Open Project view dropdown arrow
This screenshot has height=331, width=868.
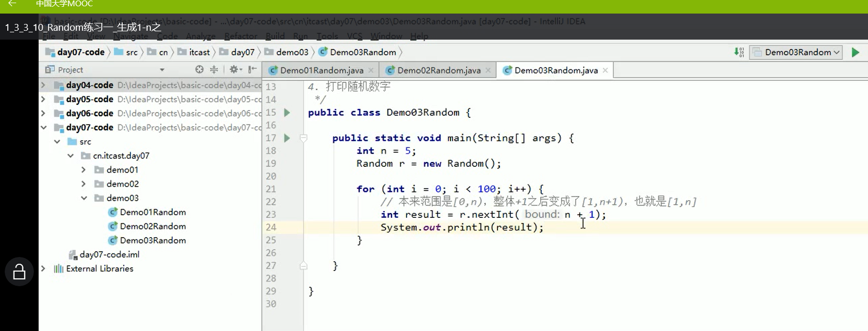pyautogui.click(x=162, y=70)
